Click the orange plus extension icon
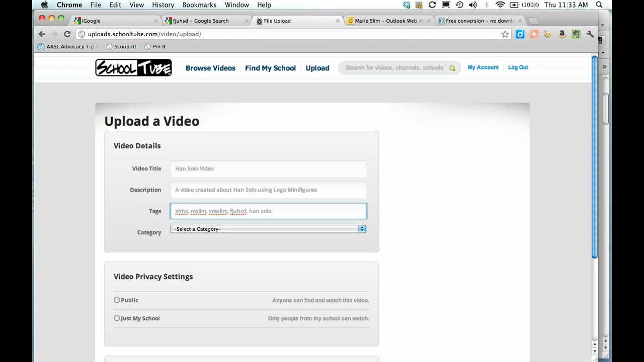The height and width of the screenshot is (362, 644). click(x=534, y=34)
